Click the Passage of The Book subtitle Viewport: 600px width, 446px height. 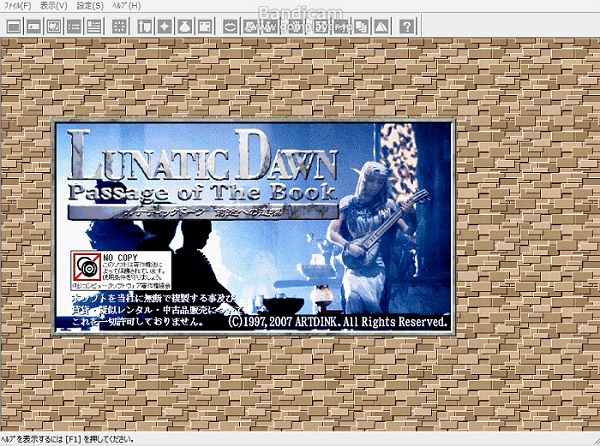(202, 192)
